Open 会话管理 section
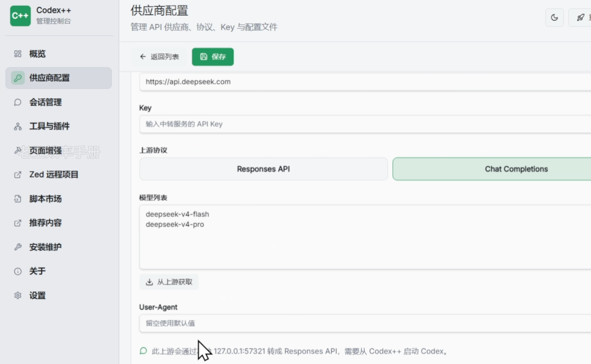 click(58, 102)
